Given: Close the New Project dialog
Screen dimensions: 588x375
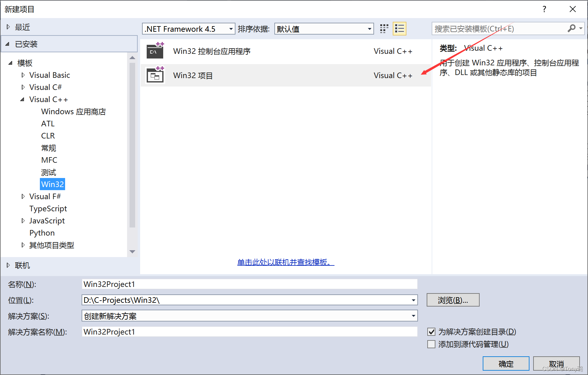Looking at the screenshot, I should (572, 9).
